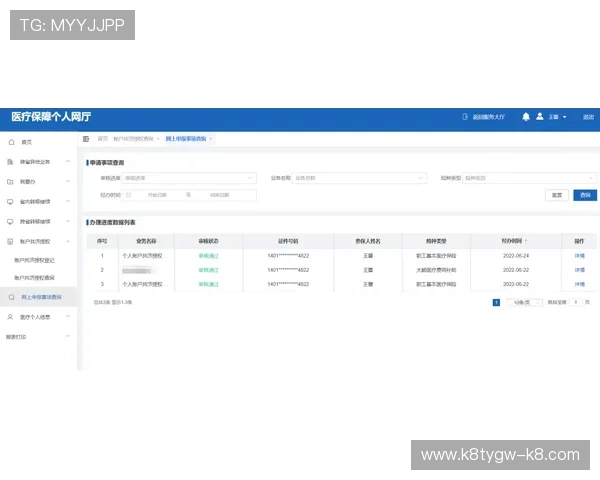
Task: Click the 我要办 folder icon in sidebar
Action: tap(10, 182)
